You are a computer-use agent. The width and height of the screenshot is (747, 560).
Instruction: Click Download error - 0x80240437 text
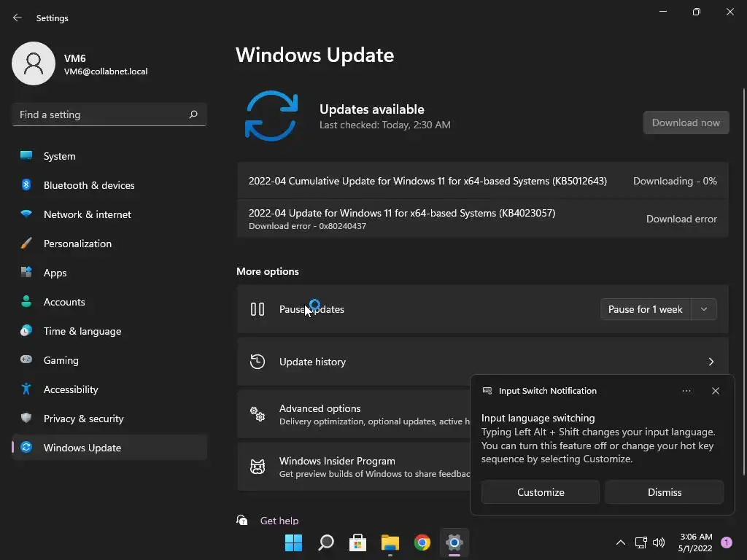point(307,226)
